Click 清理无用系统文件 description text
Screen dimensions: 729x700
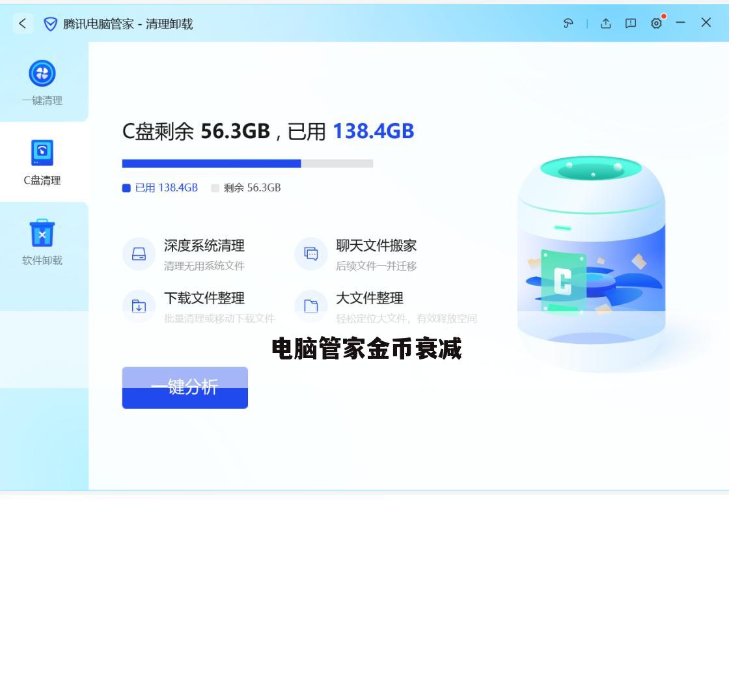pyautogui.click(x=204, y=266)
